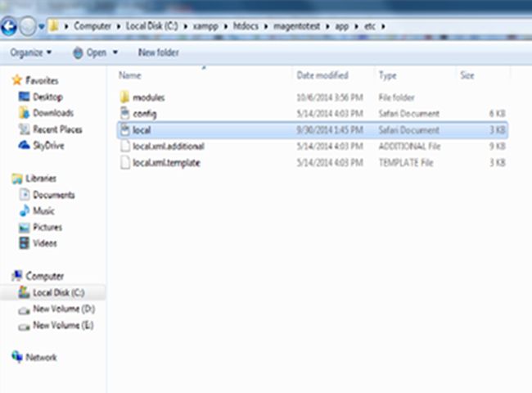
Task: Select Computer in the address breadcrumb
Action: pyautogui.click(x=92, y=26)
